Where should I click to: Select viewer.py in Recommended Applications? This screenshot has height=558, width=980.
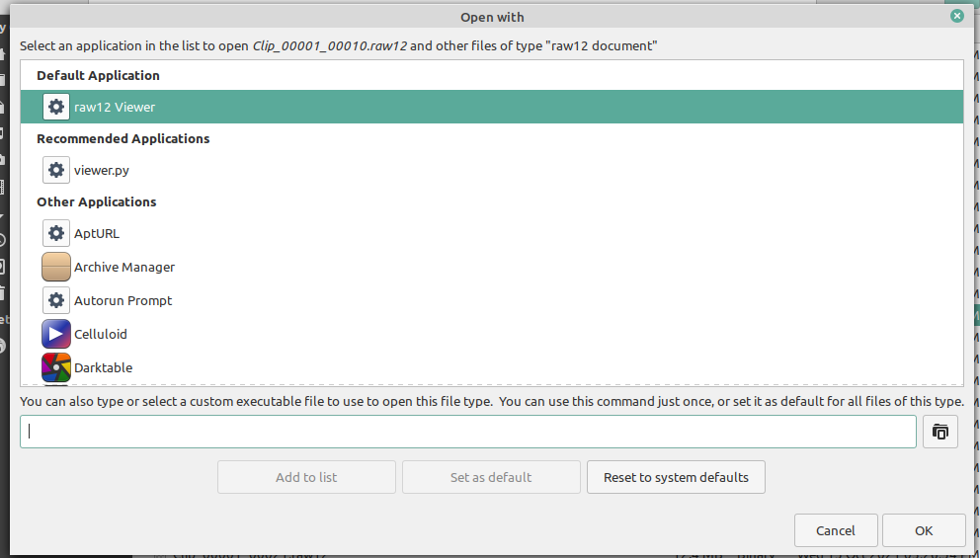tap(492, 170)
